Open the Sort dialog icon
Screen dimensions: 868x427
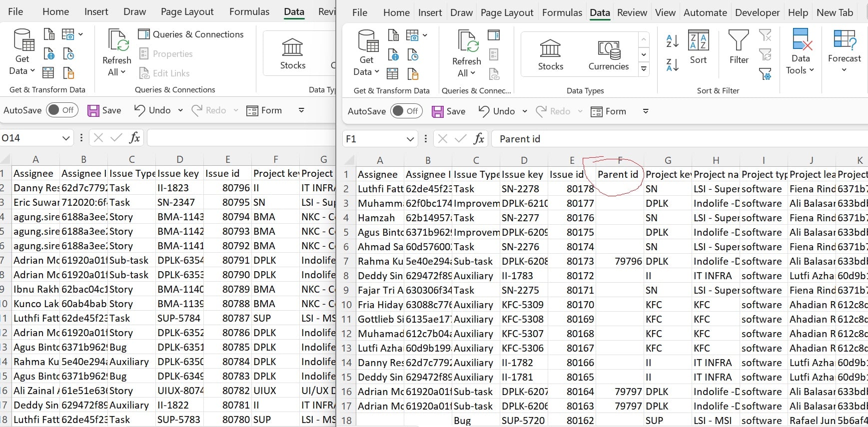[x=698, y=41]
